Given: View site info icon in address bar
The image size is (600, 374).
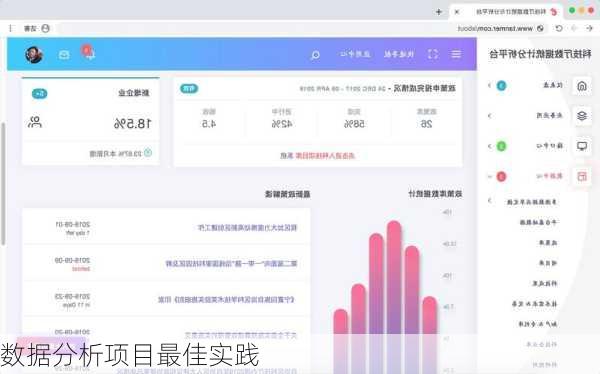Looking at the screenshot, I should 540,28.
